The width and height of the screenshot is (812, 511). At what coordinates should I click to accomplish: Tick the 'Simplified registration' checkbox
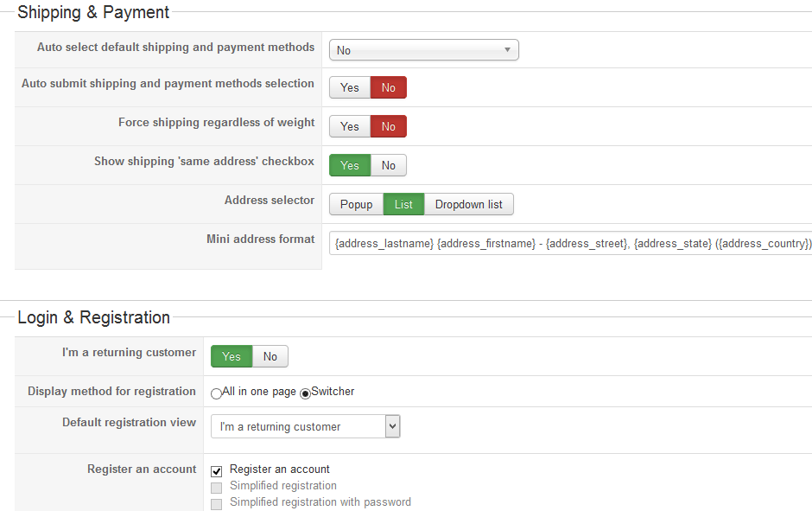pos(217,488)
